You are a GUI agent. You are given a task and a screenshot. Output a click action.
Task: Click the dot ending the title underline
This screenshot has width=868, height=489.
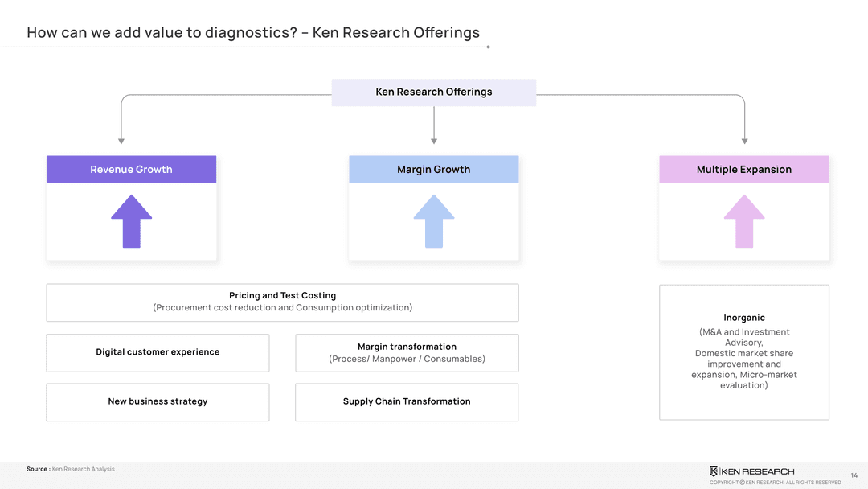point(488,47)
